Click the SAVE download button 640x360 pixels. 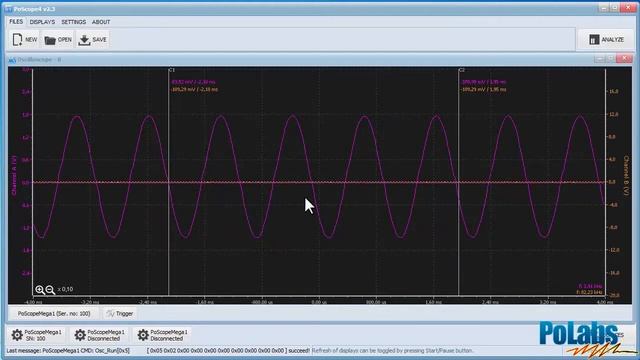pyautogui.click(x=92, y=40)
